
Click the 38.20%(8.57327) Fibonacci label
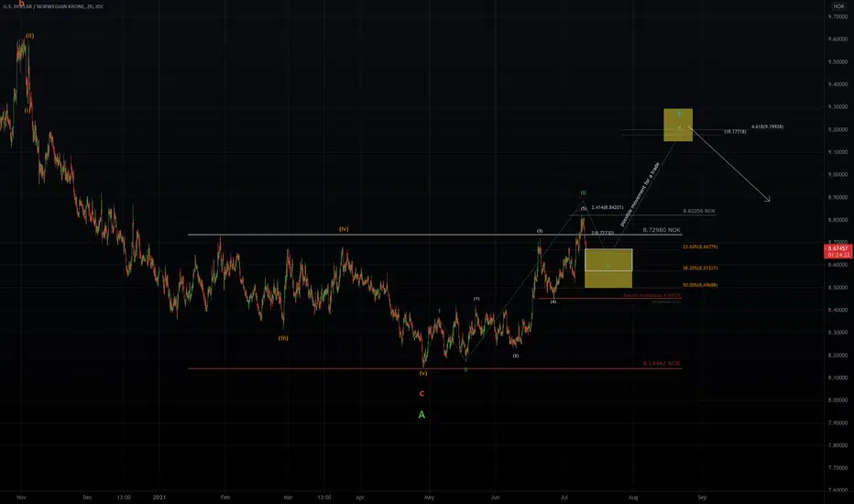700,268
